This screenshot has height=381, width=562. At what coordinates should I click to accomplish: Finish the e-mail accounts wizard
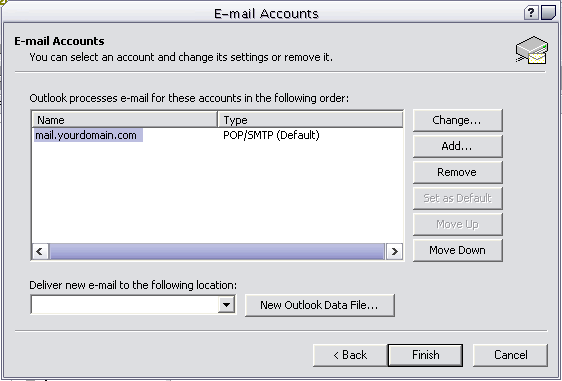point(425,355)
